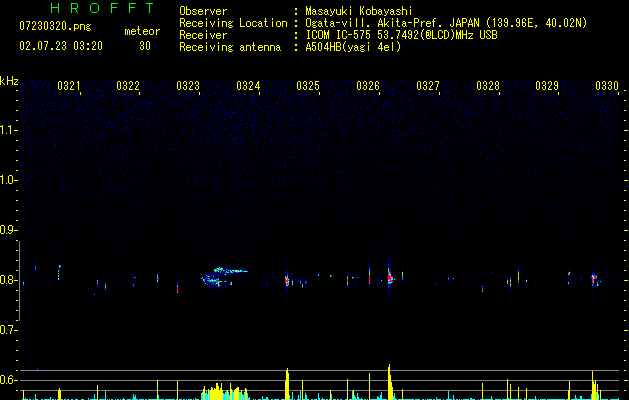Screen dimensions: 629x400
Task: Click the 0.7 kHz axis tick label
Action: click(8, 330)
